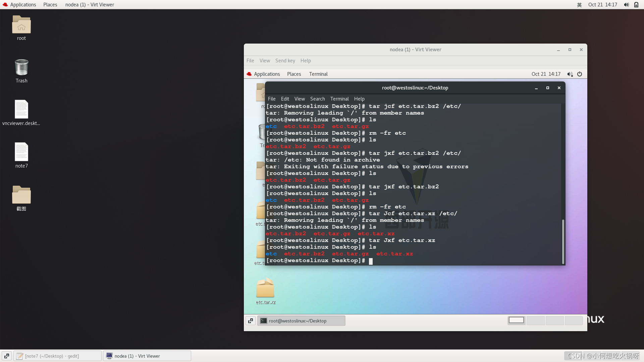Open the Trash icon on the host desktop

pos(21,67)
